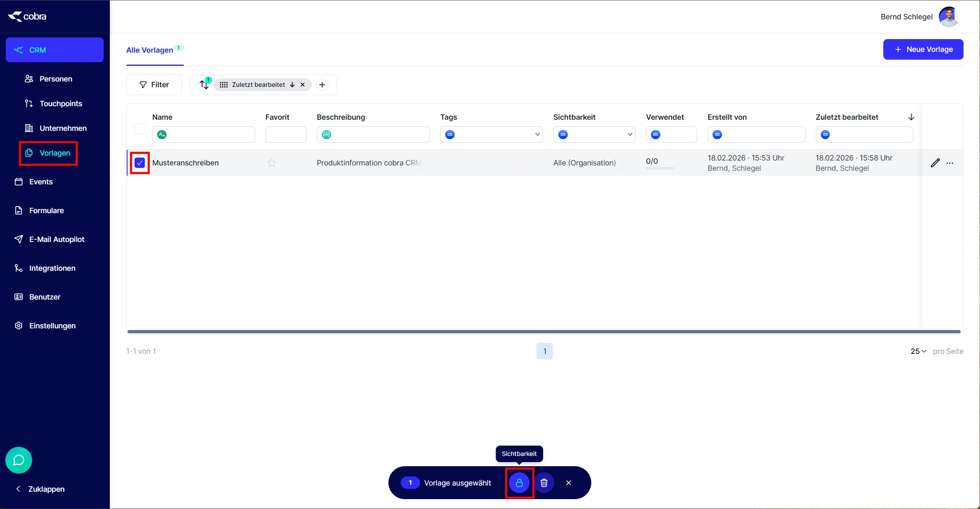Dismiss the selection bar with X
Screen dimensions: 980x509
pyautogui.click(x=569, y=483)
